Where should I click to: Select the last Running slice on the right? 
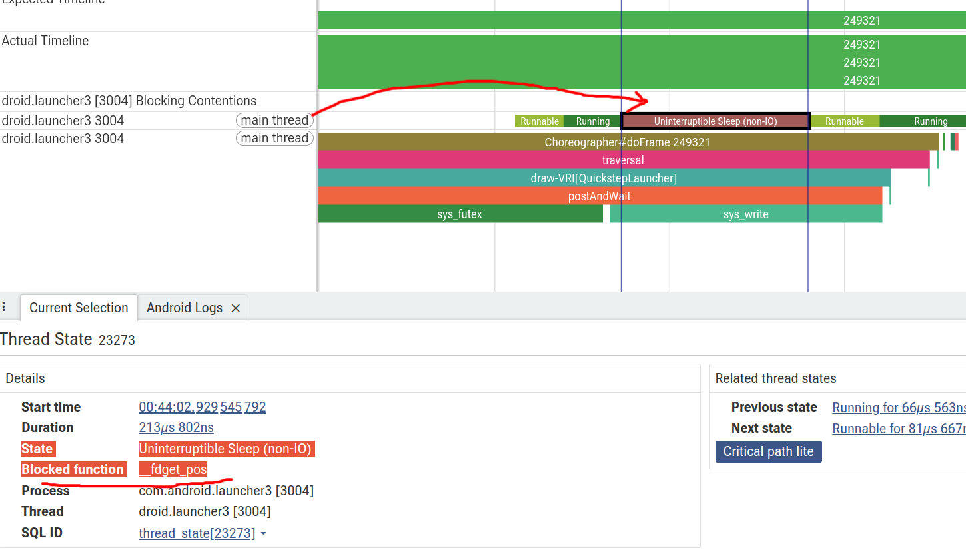pos(923,121)
